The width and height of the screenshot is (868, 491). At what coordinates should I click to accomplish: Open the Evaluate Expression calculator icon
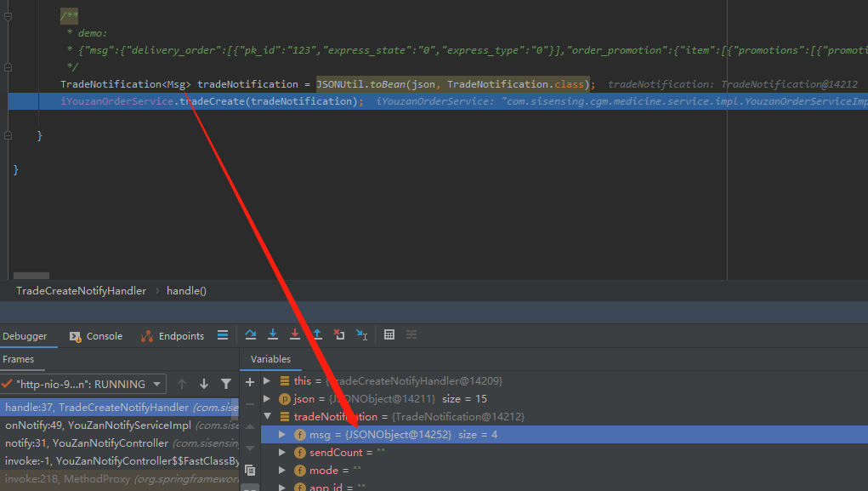coord(389,334)
